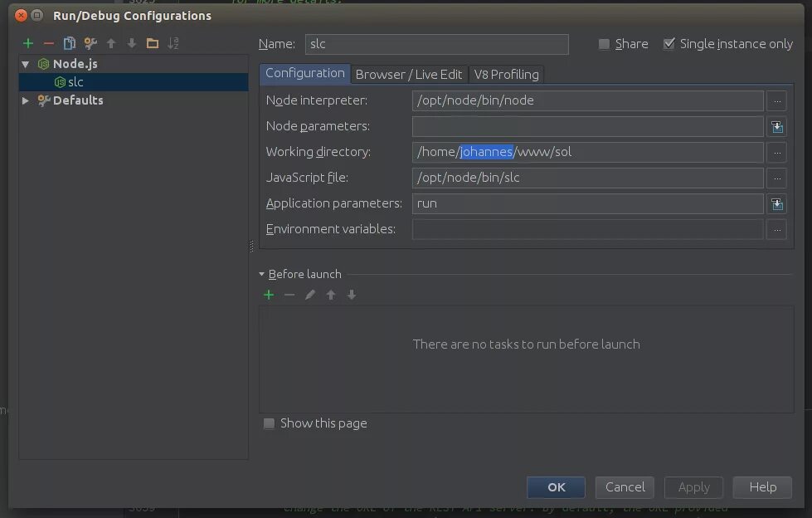Click into the JavaScript file field
Image resolution: width=812 pixels, height=518 pixels.
pyautogui.click(x=588, y=178)
